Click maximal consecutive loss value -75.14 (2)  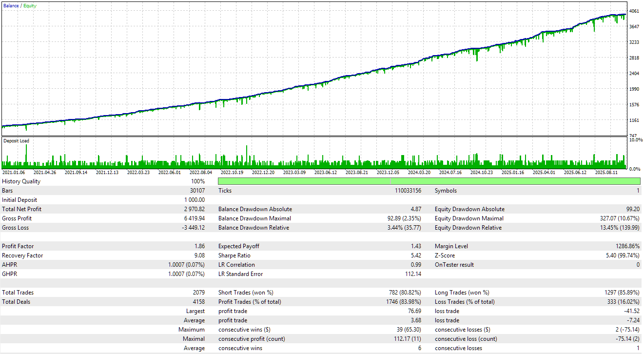pyautogui.click(x=626, y=339)
